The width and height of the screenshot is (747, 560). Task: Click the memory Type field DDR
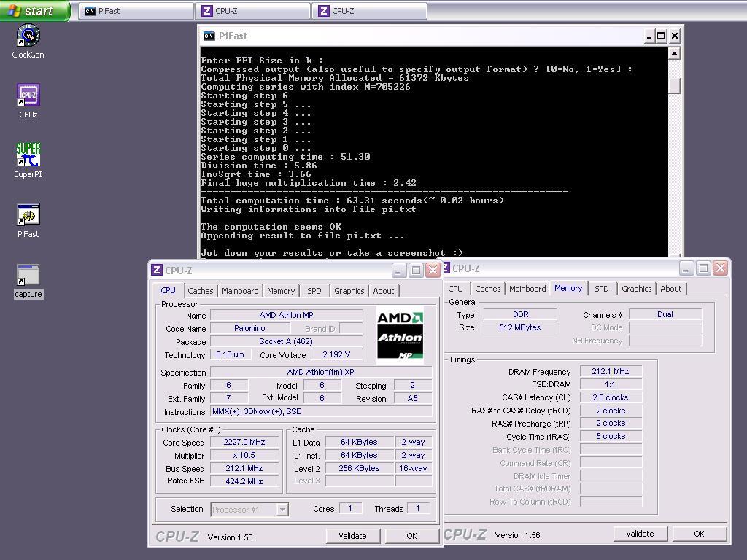click(520, 314)
